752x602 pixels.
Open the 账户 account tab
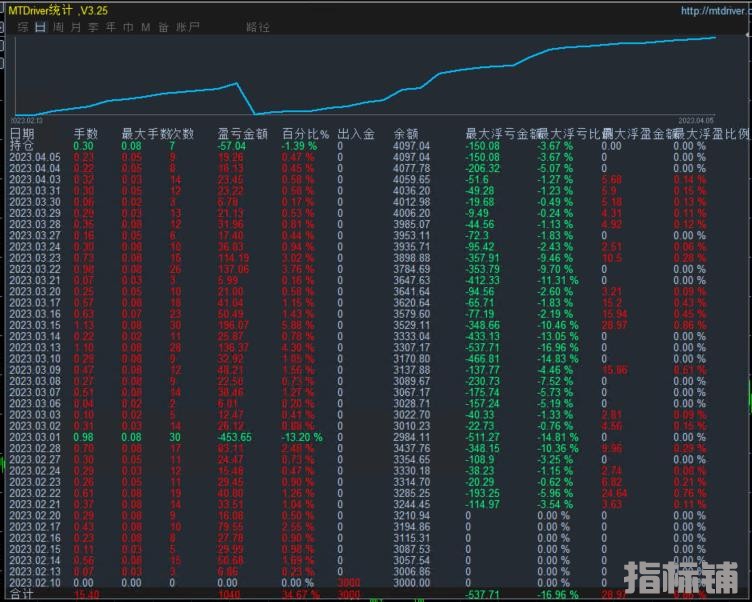click(188, 27)
